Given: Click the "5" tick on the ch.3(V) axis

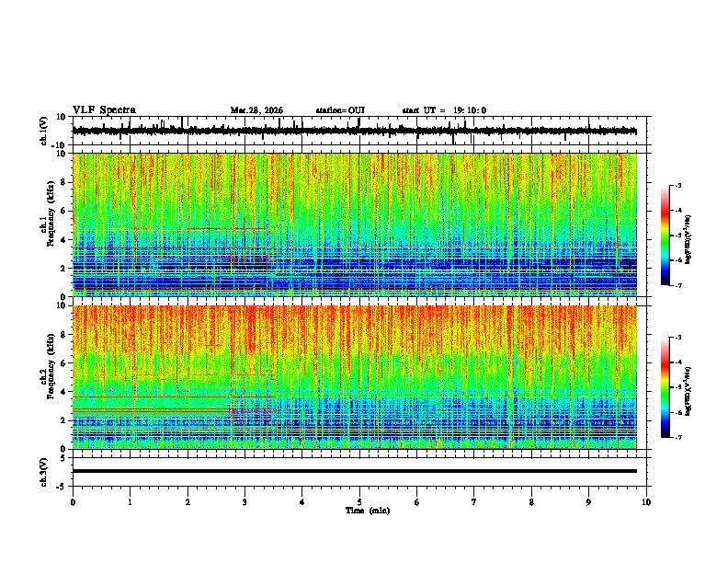Looking at the screenshot, I should tap(64, 457).
